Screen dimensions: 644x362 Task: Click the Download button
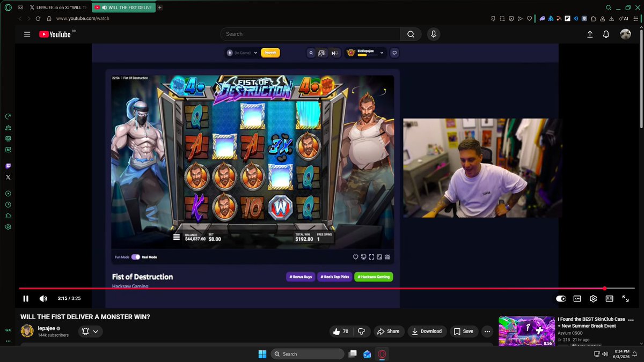[427, 331]
